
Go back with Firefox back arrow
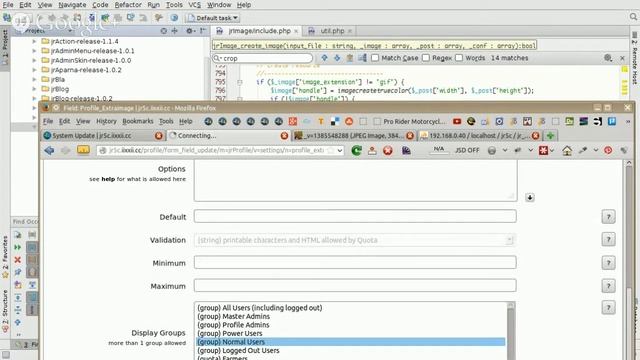[49, 150]
